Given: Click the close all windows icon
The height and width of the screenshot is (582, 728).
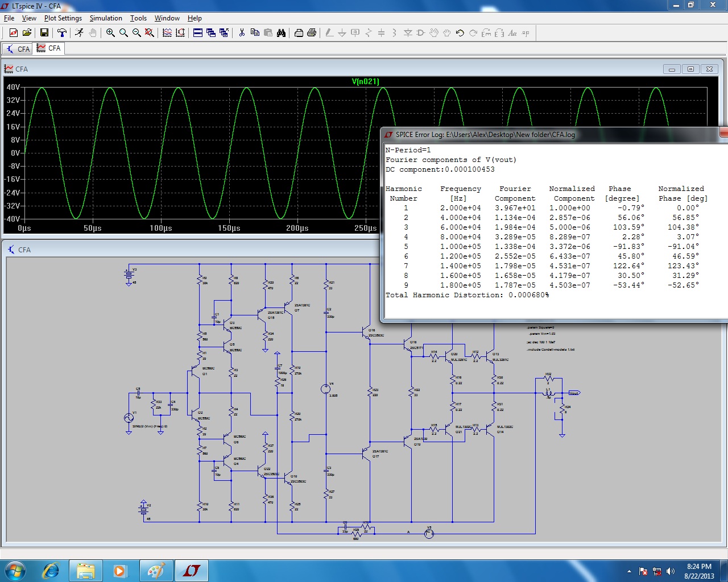Looking at the screenshot, I should (224, 33).
